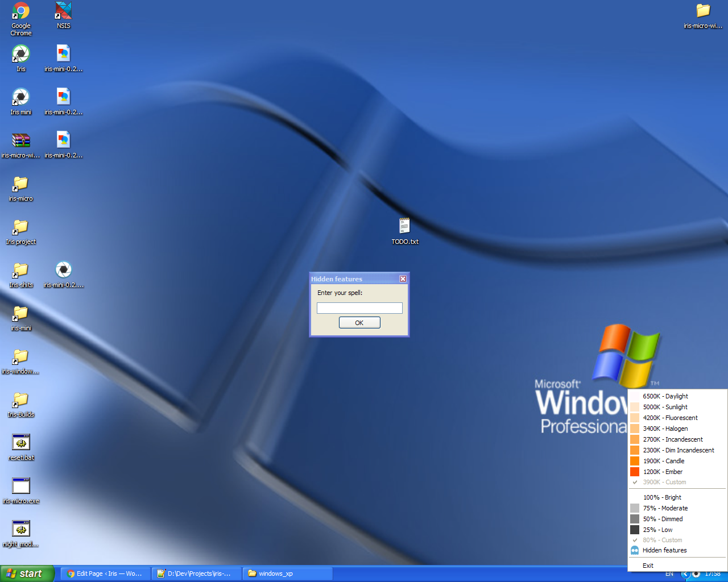Click the checked 3900K - Custom entry
Viewport: 728px width, 582px height.
(677, 482)
